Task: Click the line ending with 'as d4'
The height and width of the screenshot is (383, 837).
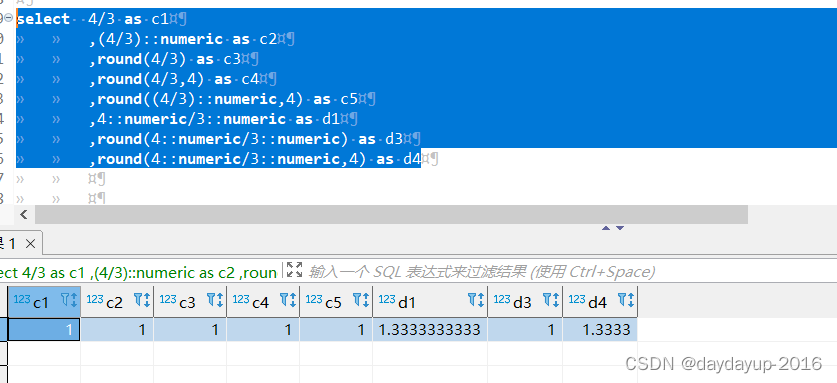Action: 255,159
